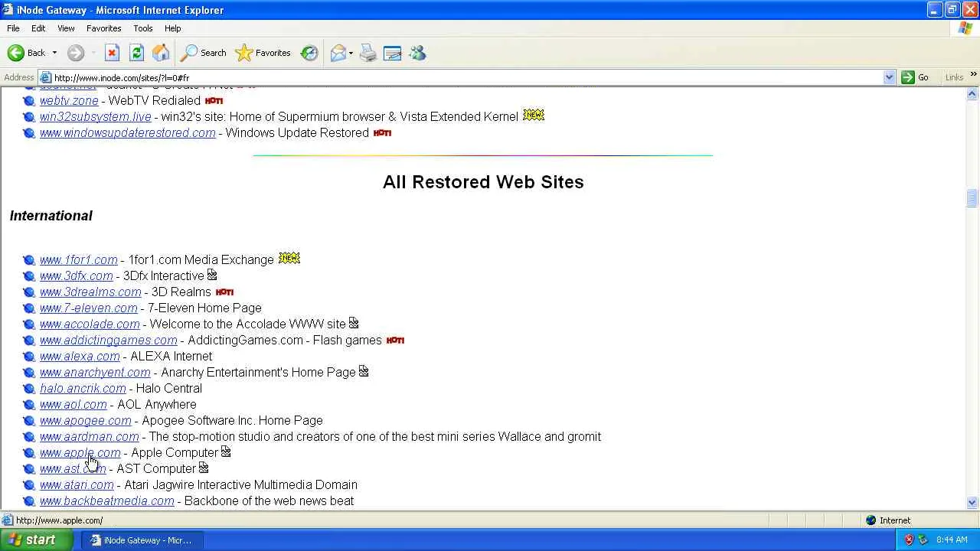Expand the Links toolbar chevron
This screenshot has width=980, height=551.
[973, 75]
